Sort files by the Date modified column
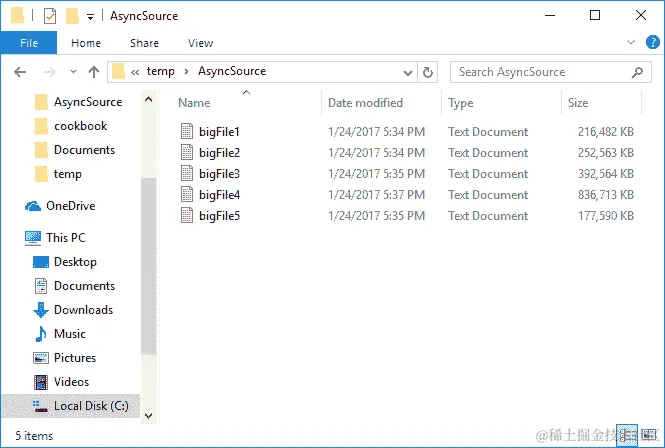The height and width of the screenshot is (448, 665). [x=365, y=103]
